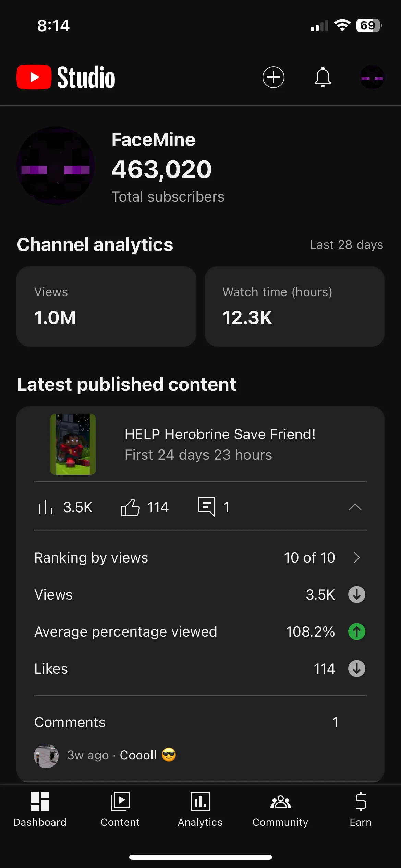Open the HELP Herobrine video thumbnail
This screenshot has width=401, height=868.
(x=73, y=444)
